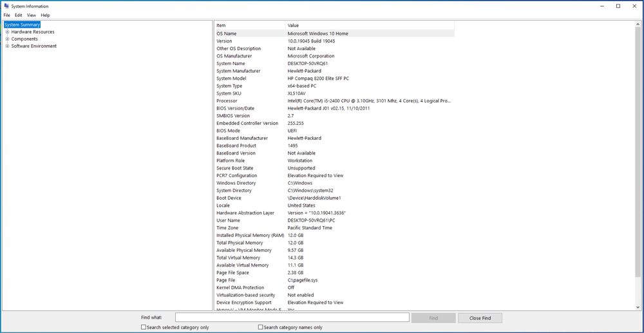Image resolution: width=644 pixels, height=333 pixels.
Task: Select the System Name row
Action: click(x=334, y=63)
